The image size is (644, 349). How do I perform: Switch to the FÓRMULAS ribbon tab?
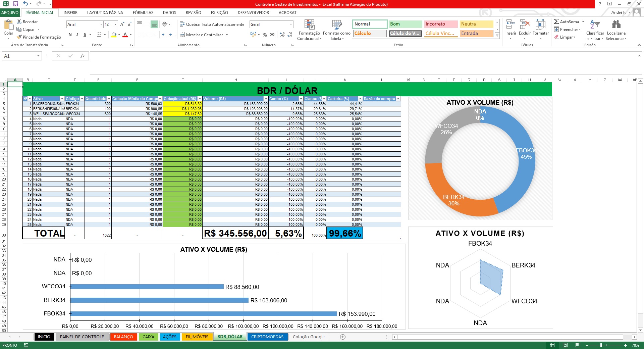coord(143,12)
